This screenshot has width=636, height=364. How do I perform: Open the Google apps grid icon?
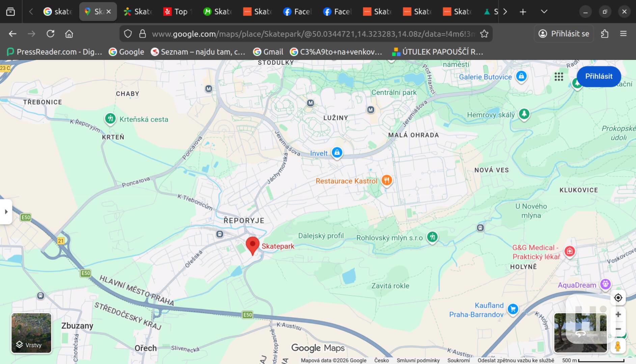pyautogui.click(x=559, y=77)
